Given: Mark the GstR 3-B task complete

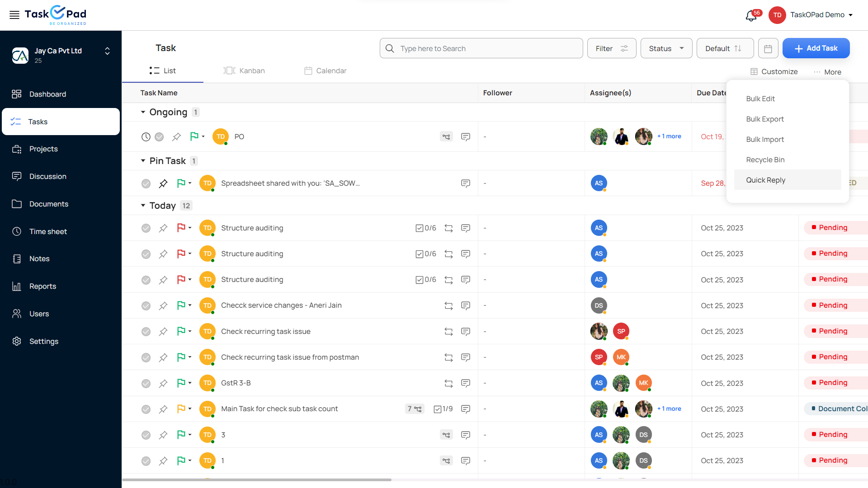Looking at the screenshot, I should pos(146,383).
